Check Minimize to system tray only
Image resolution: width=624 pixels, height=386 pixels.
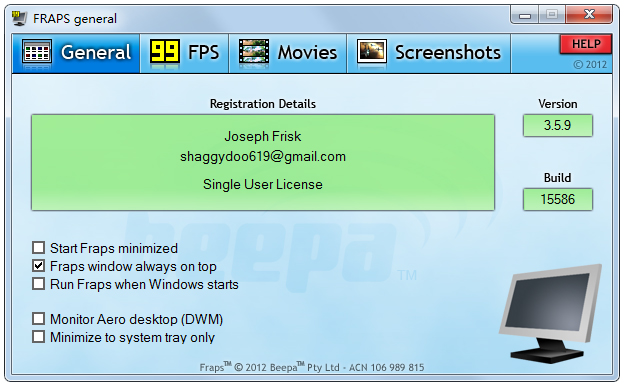[39, 337]
